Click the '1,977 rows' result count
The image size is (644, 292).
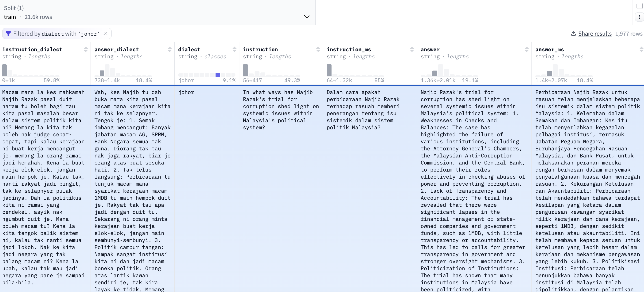(629, 33)
